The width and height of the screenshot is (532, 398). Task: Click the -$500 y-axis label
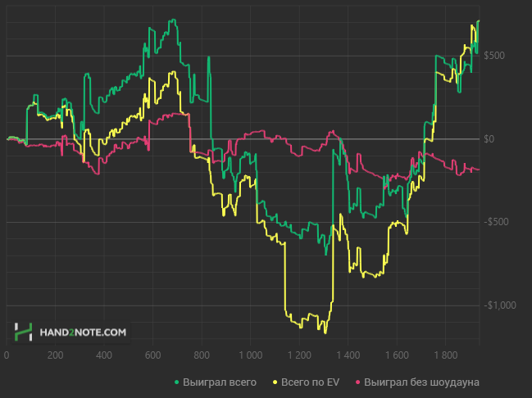pos(496,222)
